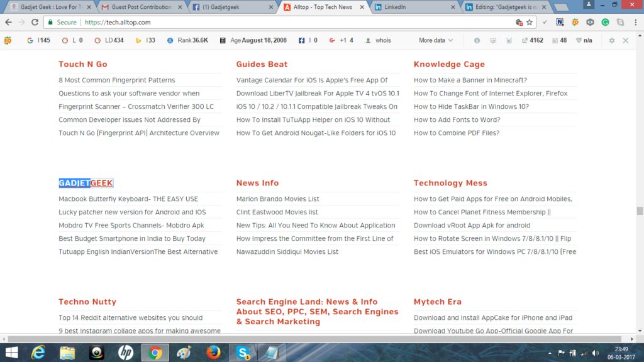Check Facebook likes count in SEOquake bar
Image resolution: width=644 pixels, height=362 pixels.
(308, 40)
